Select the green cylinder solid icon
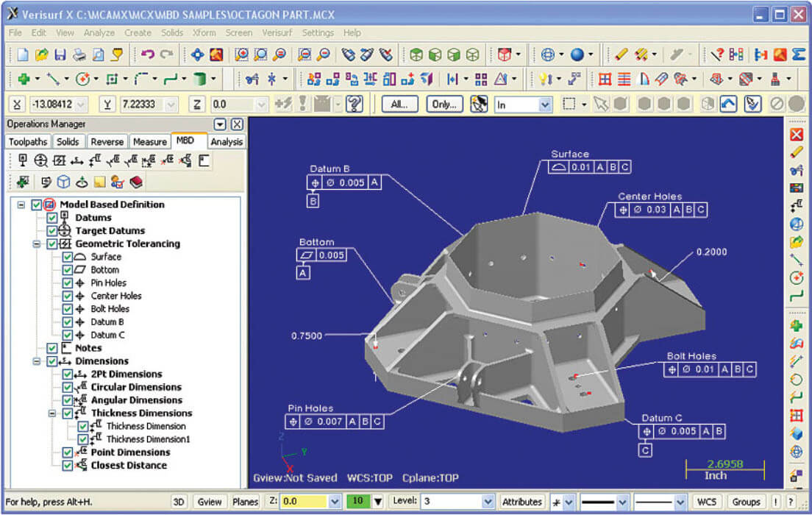 [x=199, y=79]
